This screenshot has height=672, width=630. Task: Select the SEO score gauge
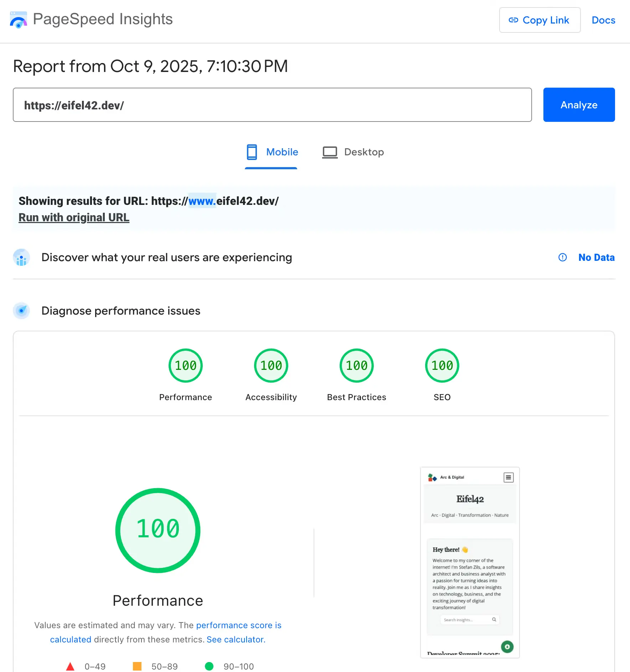[x=442, y=366]
